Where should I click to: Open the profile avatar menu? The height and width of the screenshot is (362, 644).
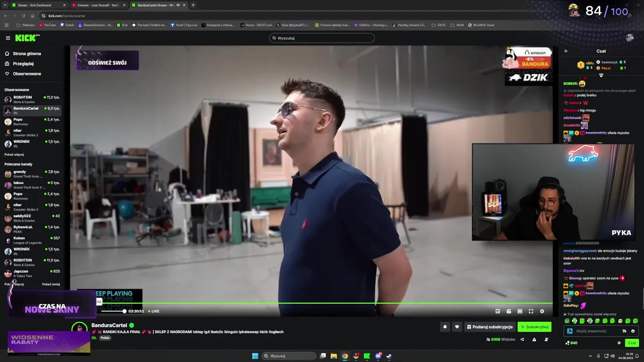point(629,38)
